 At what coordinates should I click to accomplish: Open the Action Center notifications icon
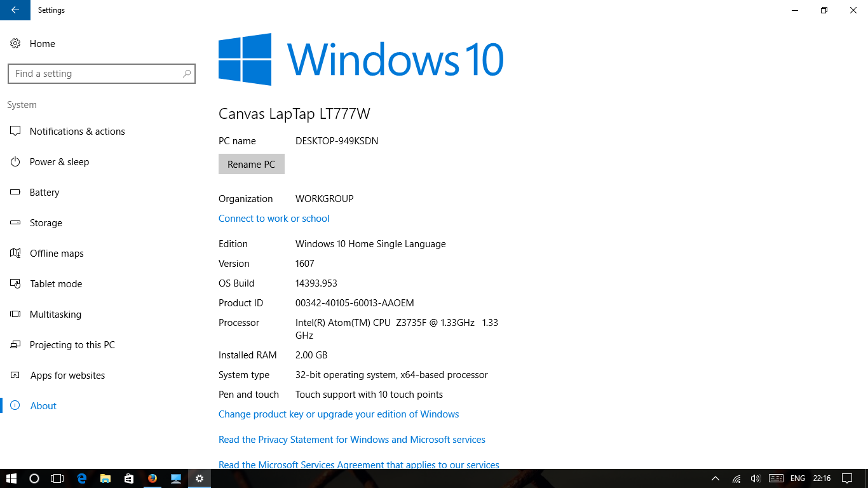[847, 478]
